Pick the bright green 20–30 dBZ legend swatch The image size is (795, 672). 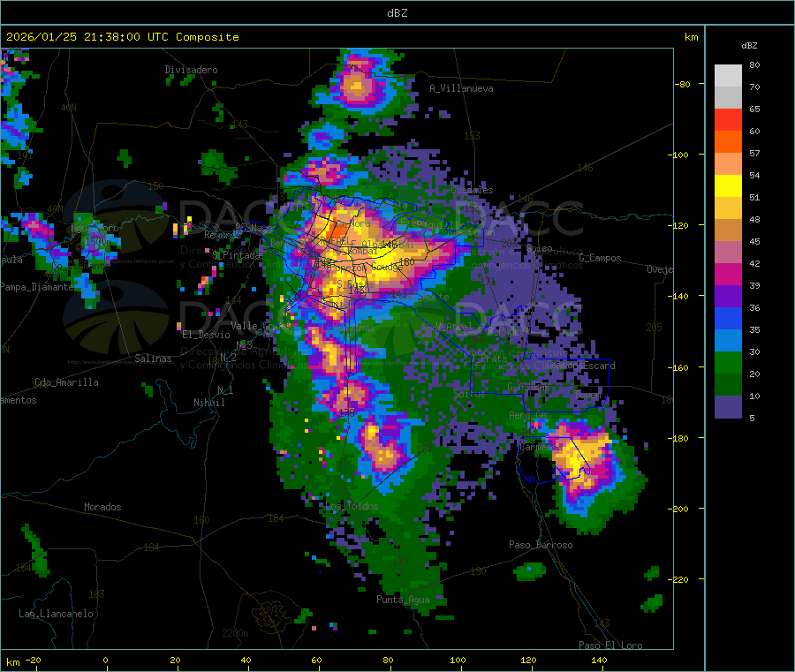coord(728,362)
